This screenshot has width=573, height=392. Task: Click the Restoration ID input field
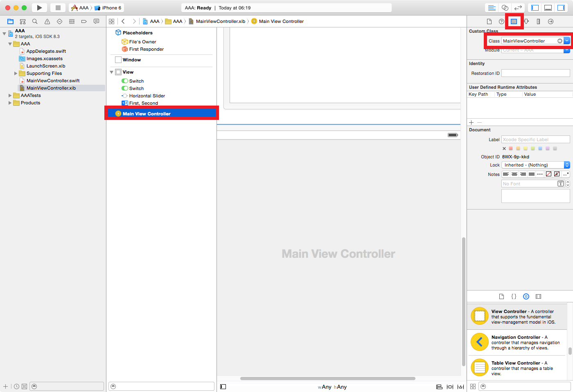coord(536,73)
